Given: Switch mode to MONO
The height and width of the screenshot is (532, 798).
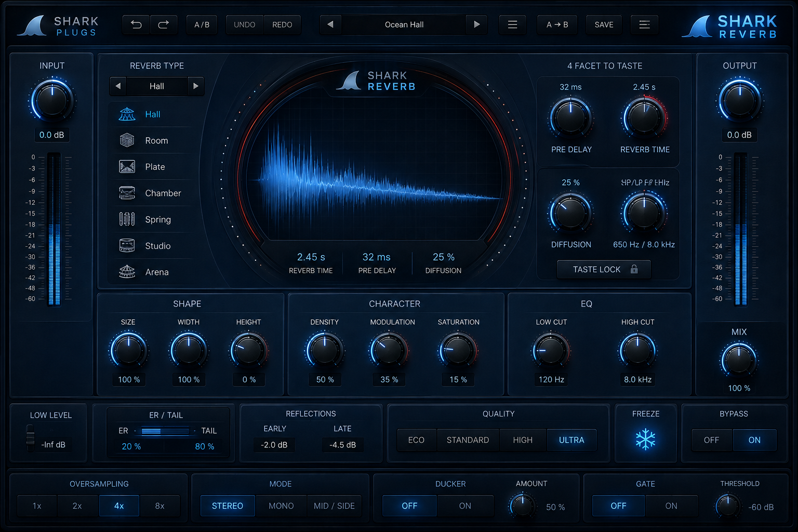Looking at the screenshot, I should click(281, 506).
